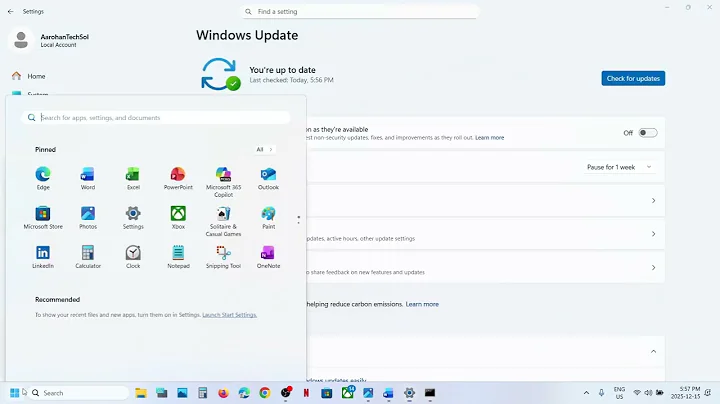Image resolution: width=720 pixels, height=404 pixels.
Task: Open Calculator from pinned apps
Action: point(88,257)
